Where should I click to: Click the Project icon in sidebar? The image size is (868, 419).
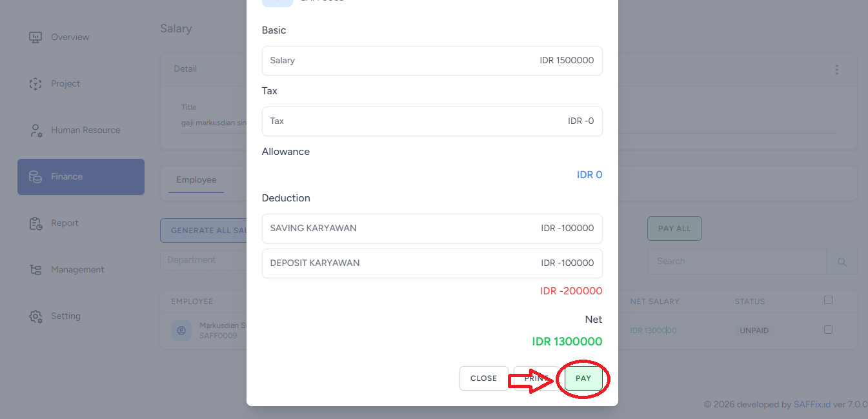(35, 84)
